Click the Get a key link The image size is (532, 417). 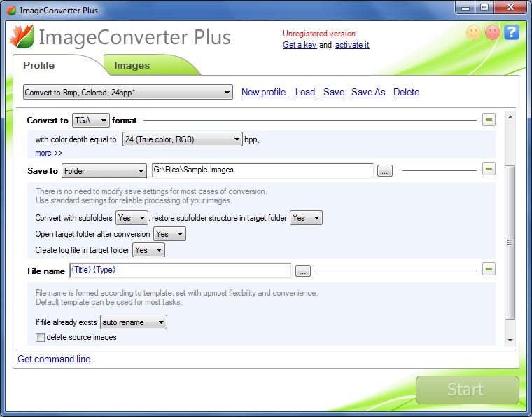point(300,45)
